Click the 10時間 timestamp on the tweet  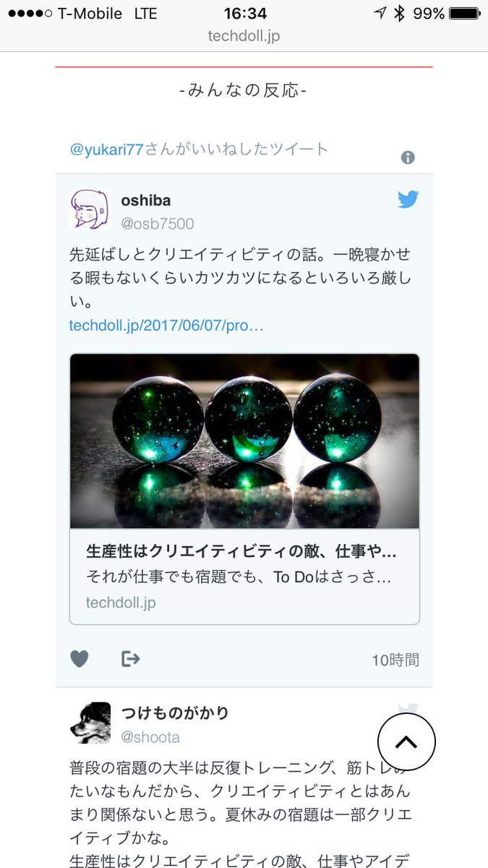tap(395, 660)
